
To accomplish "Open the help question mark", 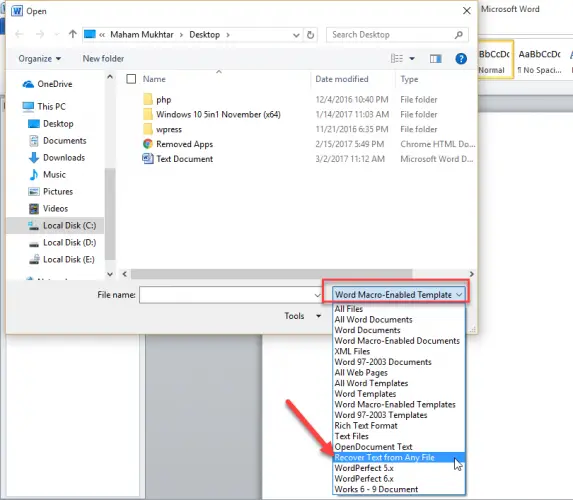I will [x=461, y=58].
